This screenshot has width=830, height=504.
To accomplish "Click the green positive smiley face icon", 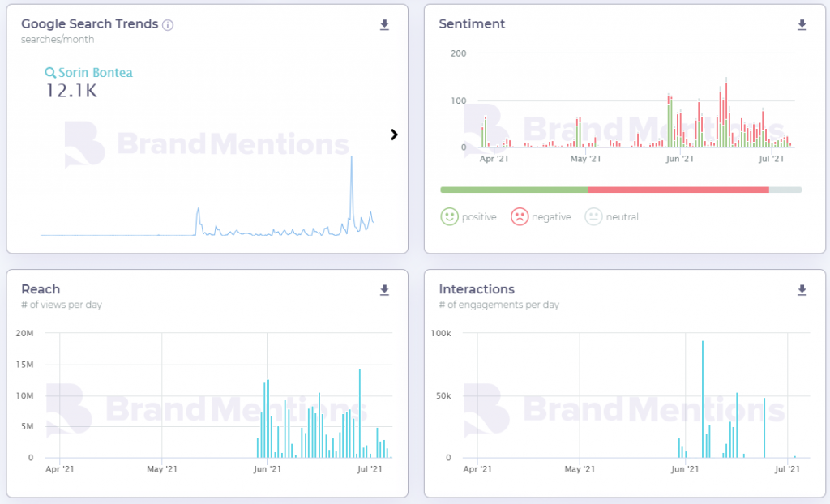I will point(449,216).
